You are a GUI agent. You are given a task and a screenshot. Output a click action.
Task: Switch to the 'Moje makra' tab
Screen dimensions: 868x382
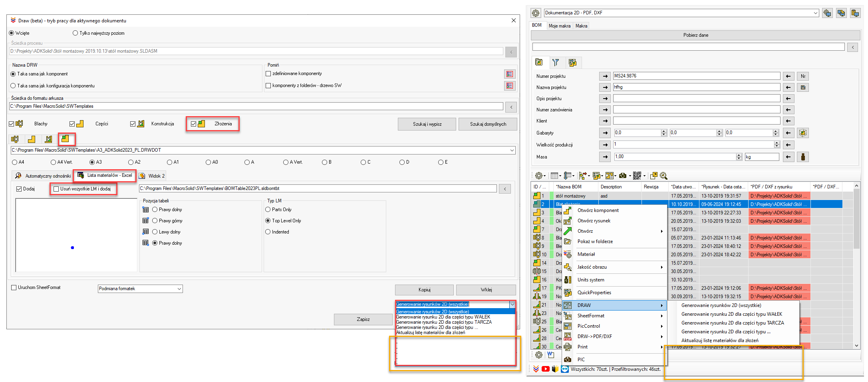coord(559,26)
